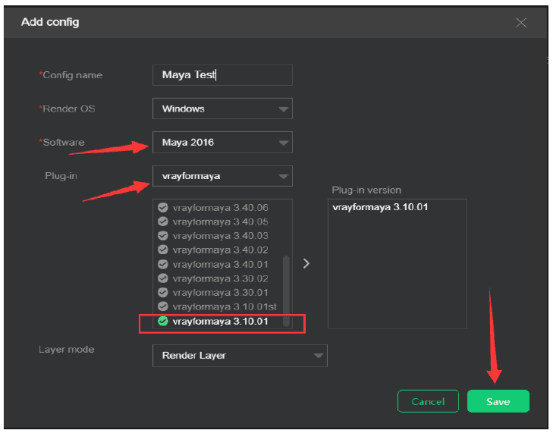Viewport: 554px width, 434px height.
Task: Cancel adding the config
Action: click(x=428, y=401)
